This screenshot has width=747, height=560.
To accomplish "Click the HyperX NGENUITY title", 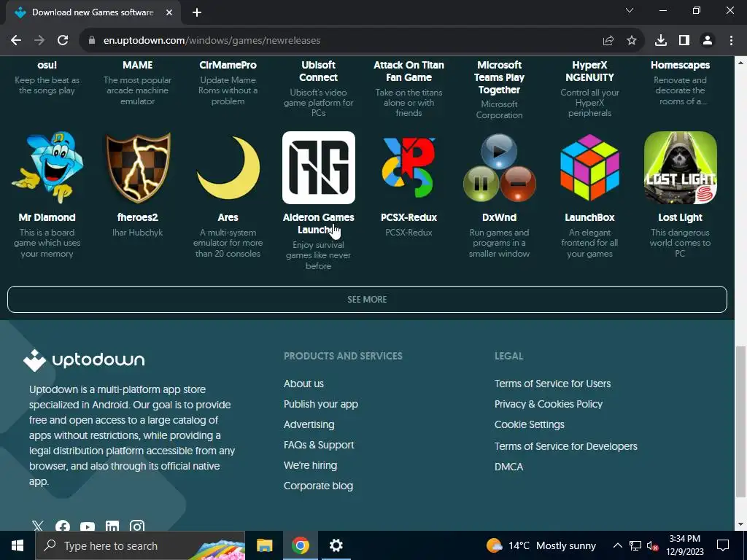I will 589,71.
